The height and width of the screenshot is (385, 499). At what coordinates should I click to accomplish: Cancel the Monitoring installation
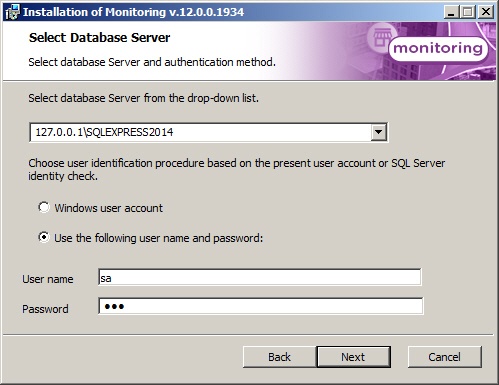445,357
